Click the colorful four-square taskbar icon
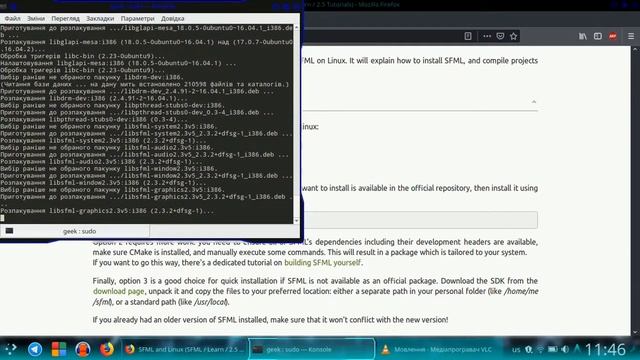Viewport: 640px width, 360px height. [59, 349]
